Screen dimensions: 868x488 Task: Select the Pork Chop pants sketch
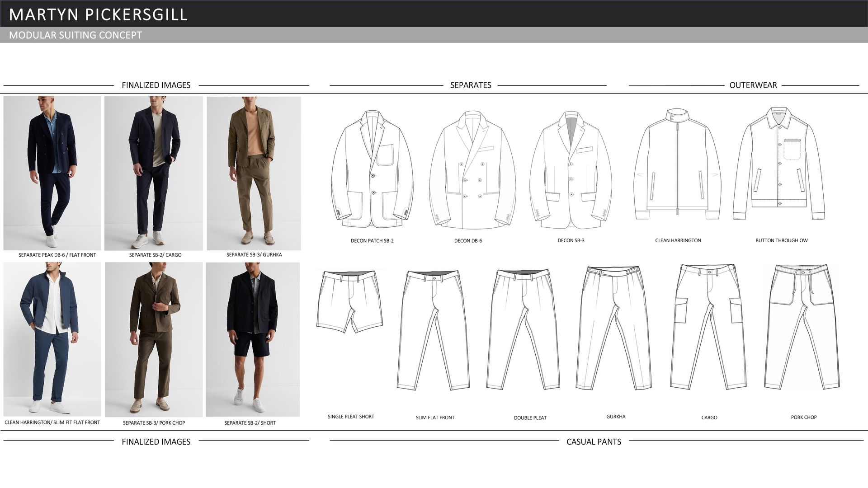pos(802,328)
